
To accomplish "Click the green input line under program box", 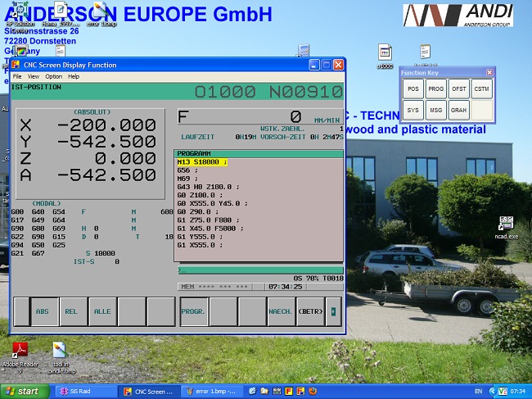I will (x=260, y=270).
